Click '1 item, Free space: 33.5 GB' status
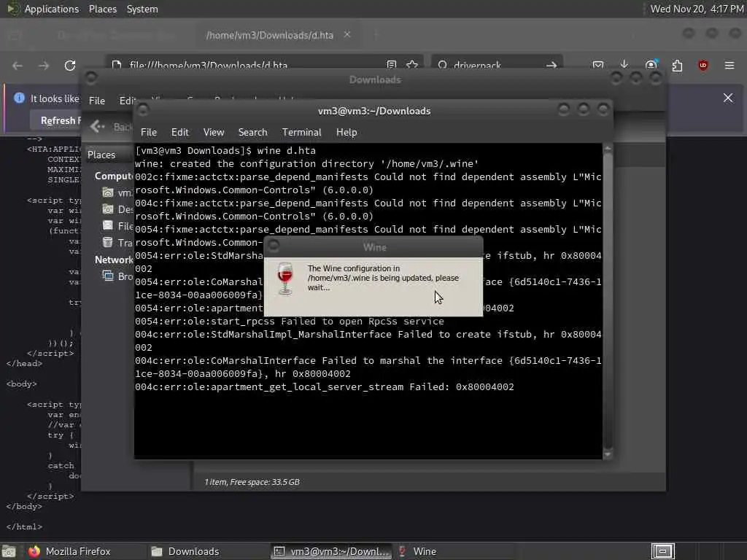This screenshot has width=747, height=560. 252,482
